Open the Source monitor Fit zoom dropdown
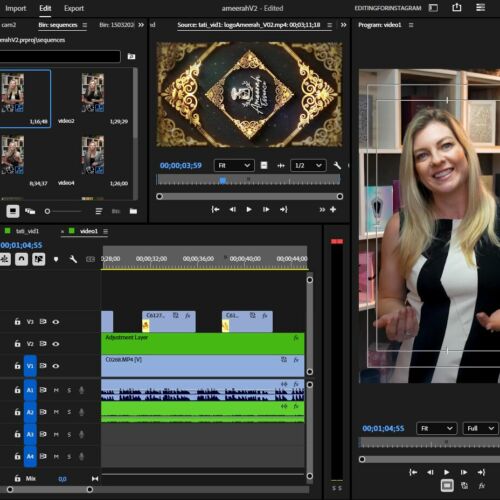This screenshot has height=500, width=500. point(234,165)
